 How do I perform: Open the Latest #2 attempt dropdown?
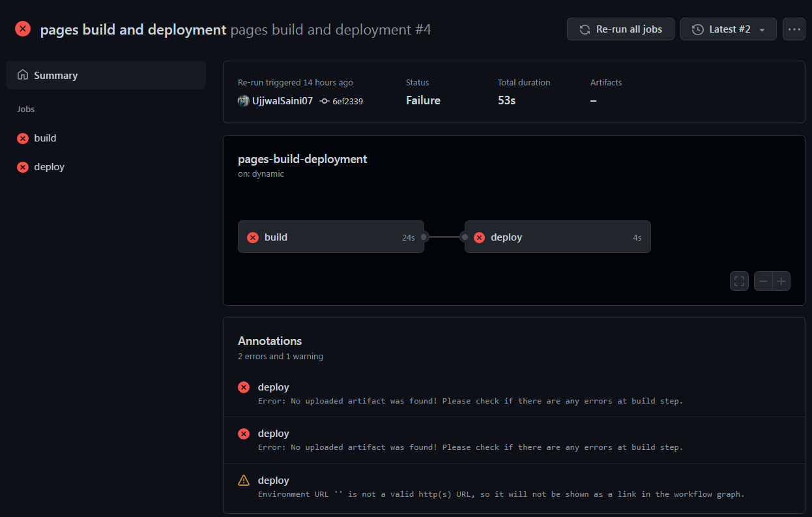728,29
